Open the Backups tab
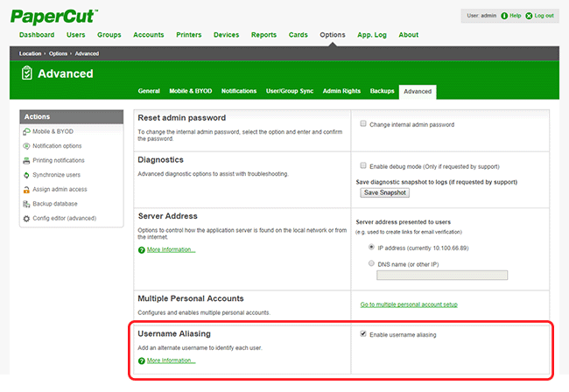The width and height of the screenshot is (569, 392). pyautogui.click(x=382, y=91)
